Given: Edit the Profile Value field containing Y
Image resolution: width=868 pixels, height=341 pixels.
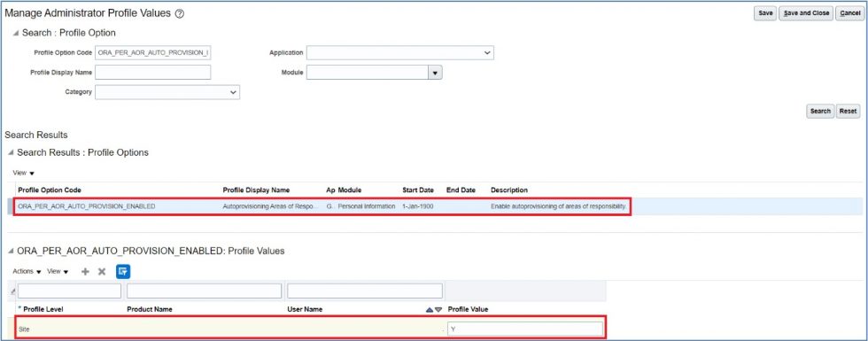Looking at the screenshot, I should click(x=524, y=329).
